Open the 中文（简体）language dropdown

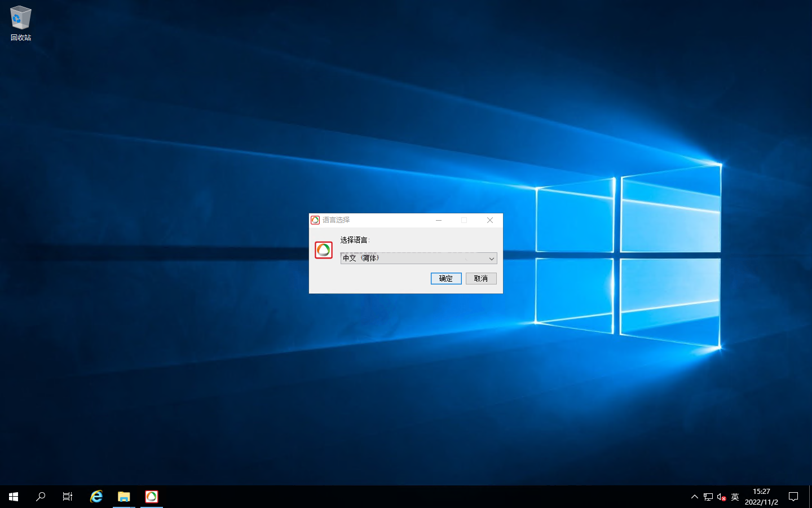coord(418,259)
